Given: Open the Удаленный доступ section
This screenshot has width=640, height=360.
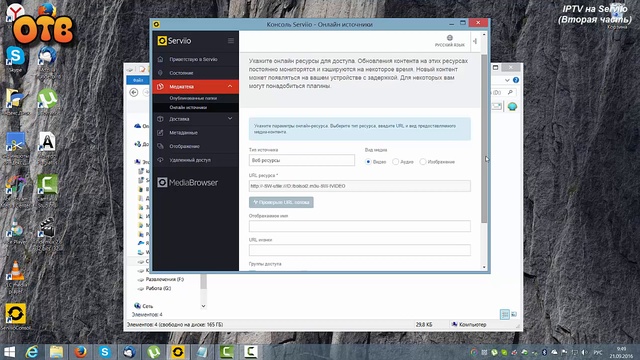Looking at the screenshot, I should [190, 160].
